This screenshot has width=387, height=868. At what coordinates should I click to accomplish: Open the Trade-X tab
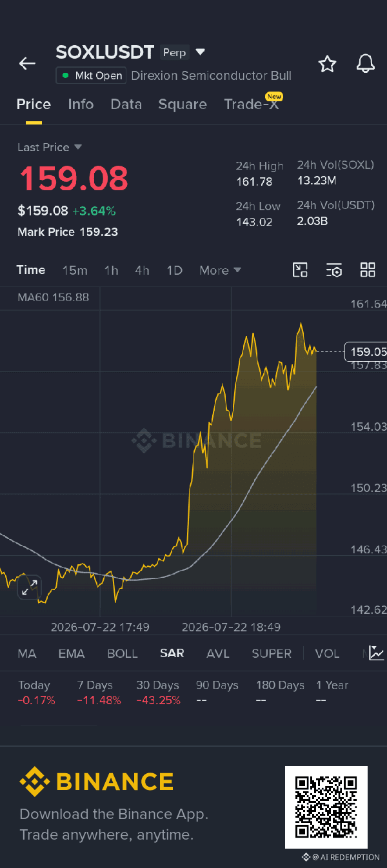point(252,104)
